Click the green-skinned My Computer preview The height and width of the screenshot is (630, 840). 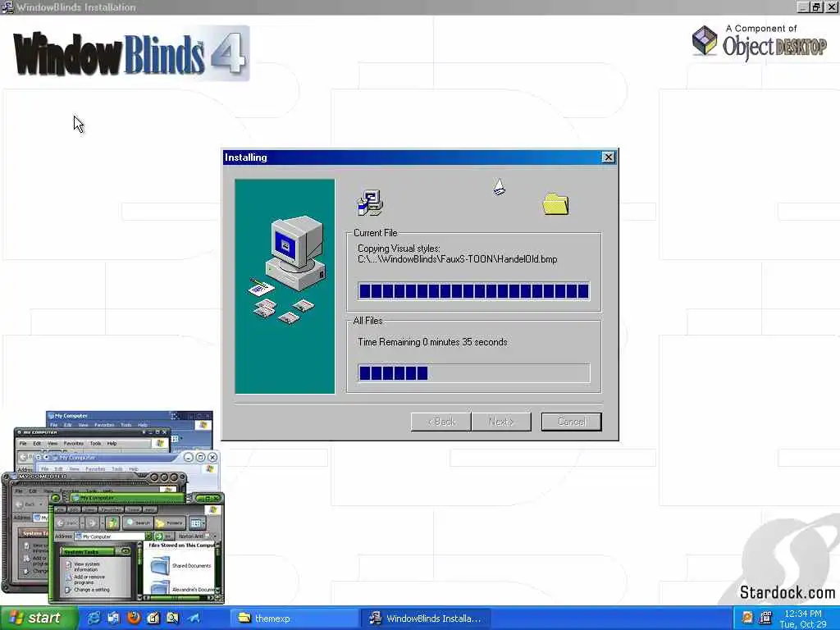click(136, 548)
